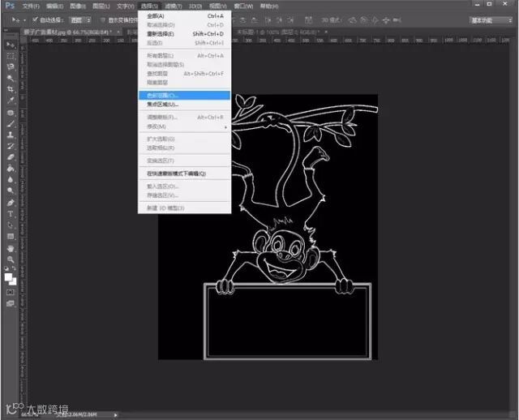The height and width of the screenshot is (420, 519).
Task: Choose 全部(A) from Select menu
Action: [184, 16]
